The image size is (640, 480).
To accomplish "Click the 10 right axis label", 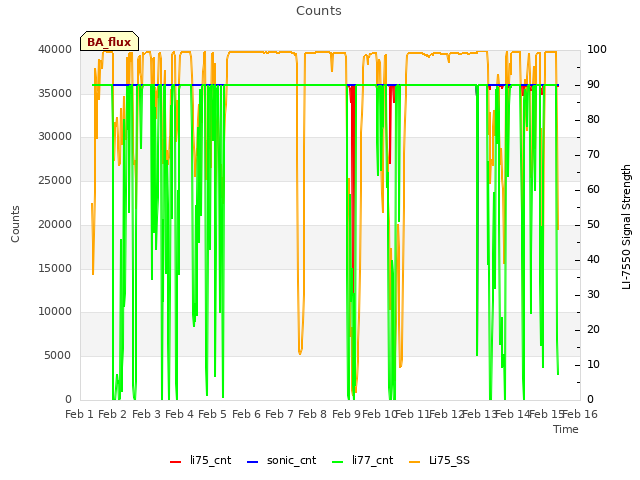I will [x=593, y=364].
